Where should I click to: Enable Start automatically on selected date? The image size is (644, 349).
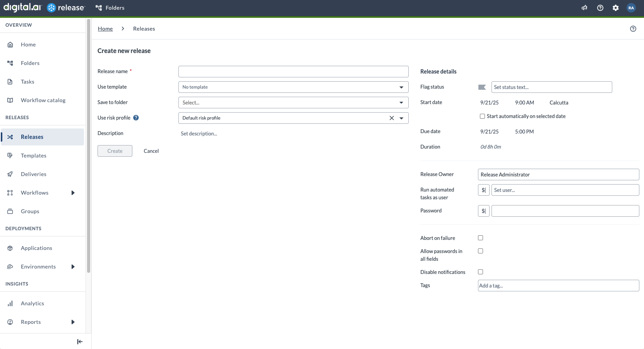[482, 116]
